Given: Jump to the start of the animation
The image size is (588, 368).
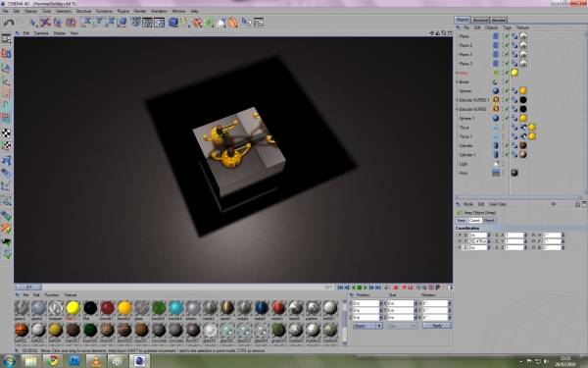Looking at the screenshot, I should pos(340,288).
